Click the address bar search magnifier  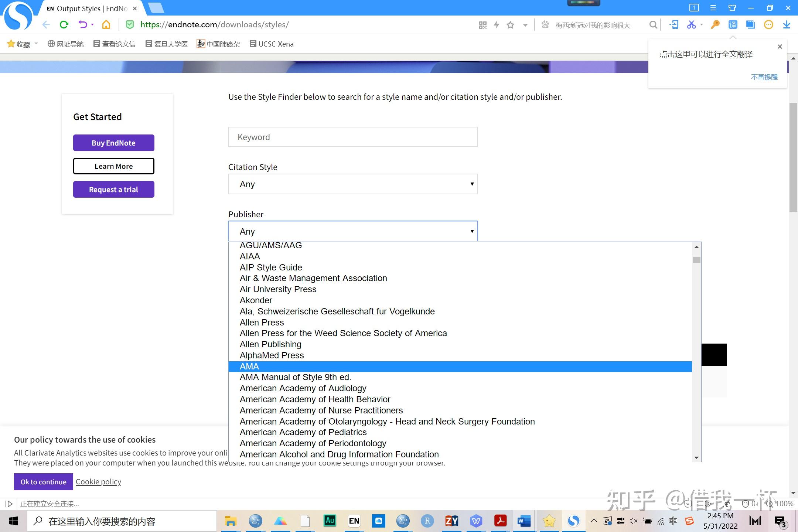tap(653, 25)
